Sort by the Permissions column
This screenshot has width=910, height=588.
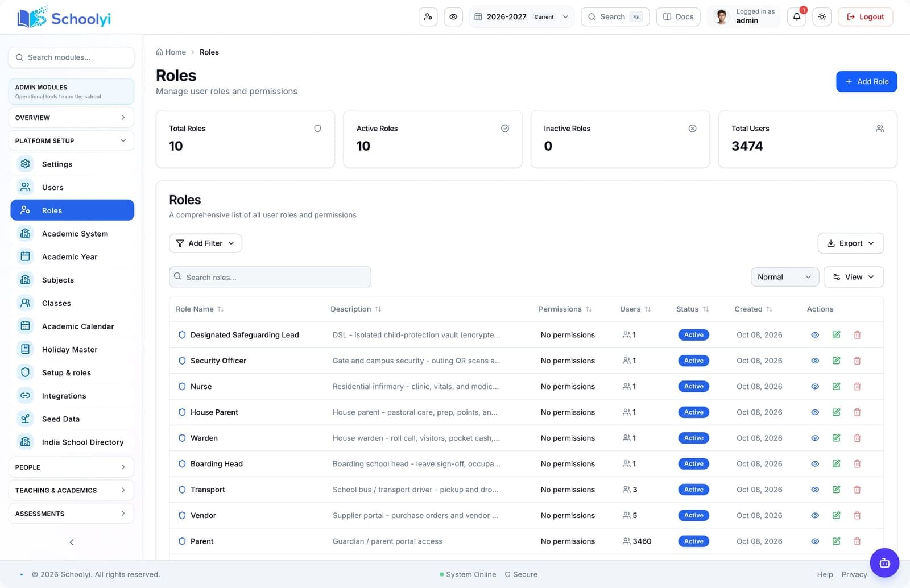[565, 309]
